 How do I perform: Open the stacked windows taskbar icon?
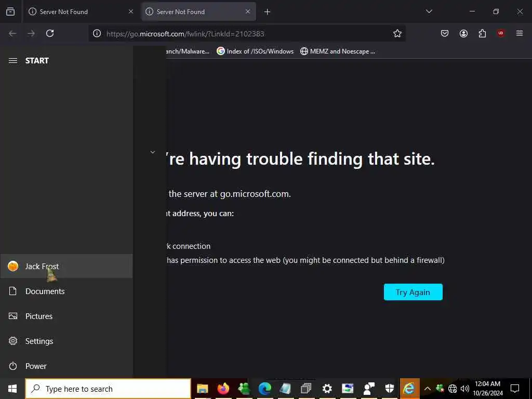pos(306,389)
